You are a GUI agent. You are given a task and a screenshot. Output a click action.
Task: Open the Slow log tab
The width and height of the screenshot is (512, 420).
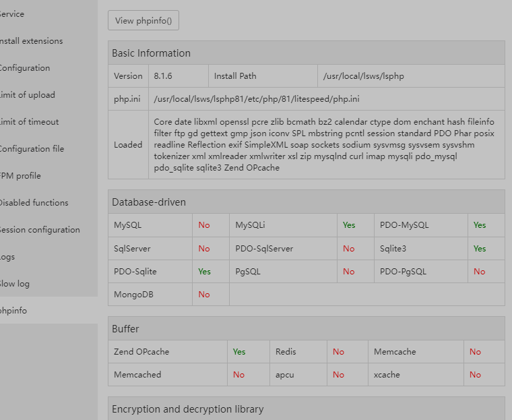click(x=15, y=284)
